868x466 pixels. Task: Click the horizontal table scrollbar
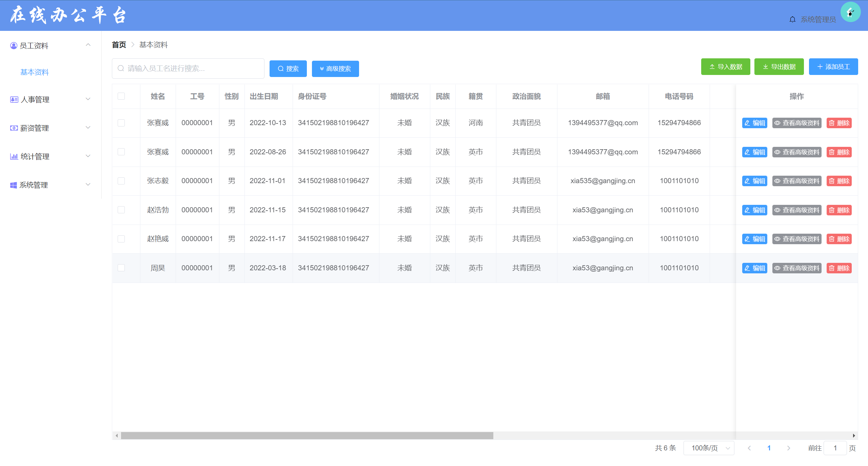click(307, 435)
